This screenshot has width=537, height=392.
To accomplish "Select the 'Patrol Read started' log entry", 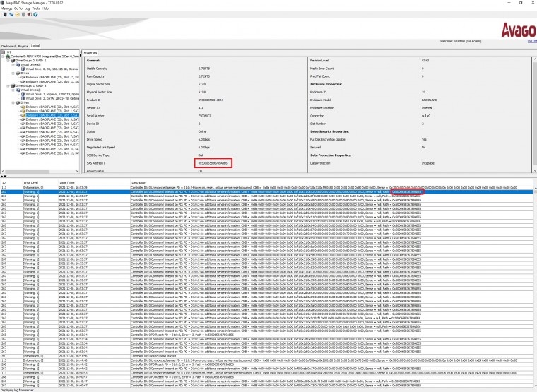I will (x=267, y=356).
